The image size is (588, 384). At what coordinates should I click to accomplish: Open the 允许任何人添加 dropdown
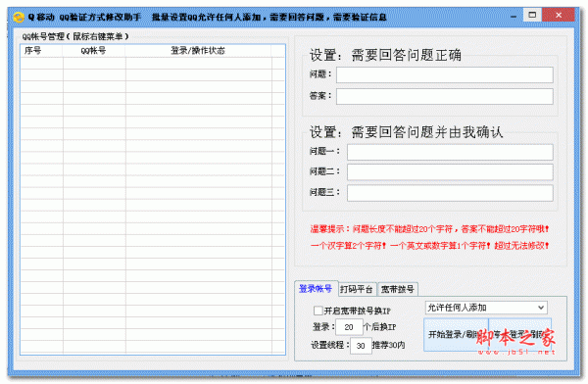tap(486, 308)
